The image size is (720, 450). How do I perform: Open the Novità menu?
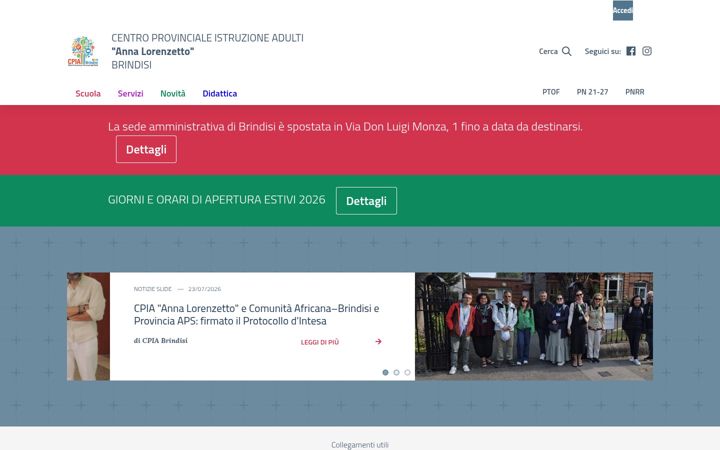[x=173, y=94]
